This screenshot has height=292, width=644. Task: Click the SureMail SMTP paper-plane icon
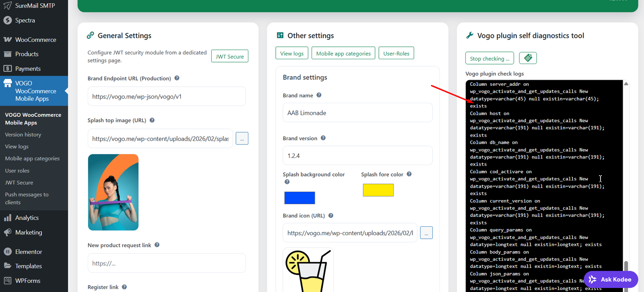click(x=8, y=6)
